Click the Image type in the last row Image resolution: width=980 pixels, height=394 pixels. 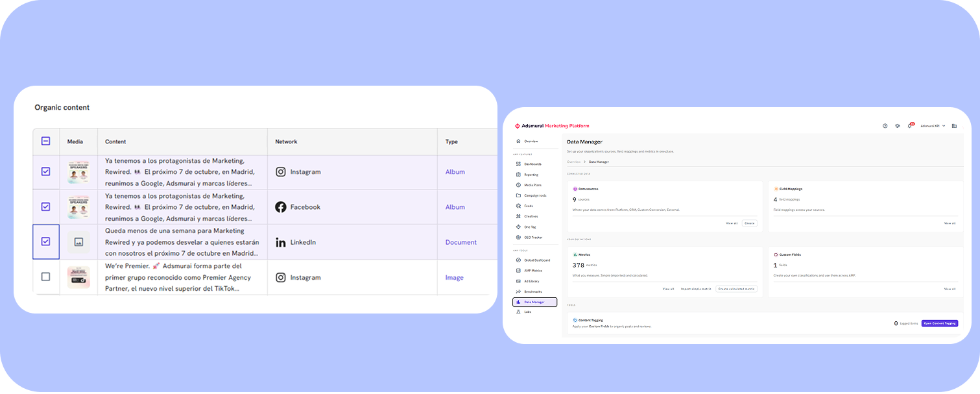click(454, 277)
